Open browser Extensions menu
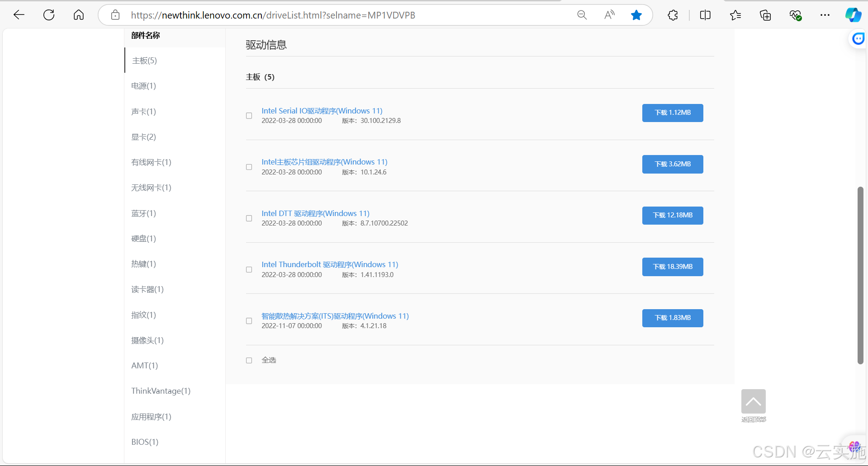The height and width of the screenshot is (466, 868). [673, 15]
